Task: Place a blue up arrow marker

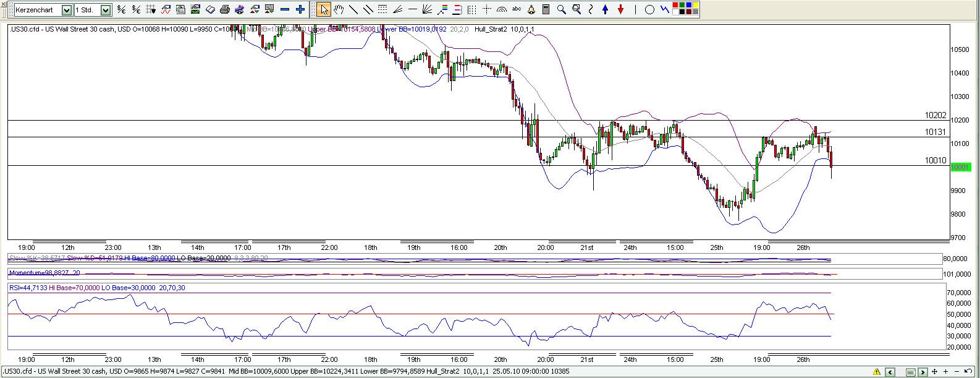Action: (x=606, y=9)
